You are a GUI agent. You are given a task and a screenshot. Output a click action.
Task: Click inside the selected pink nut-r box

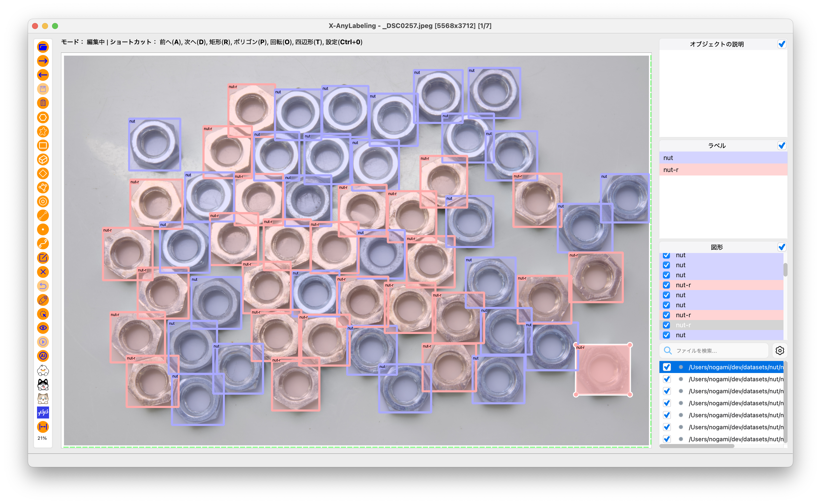point(603,370)
